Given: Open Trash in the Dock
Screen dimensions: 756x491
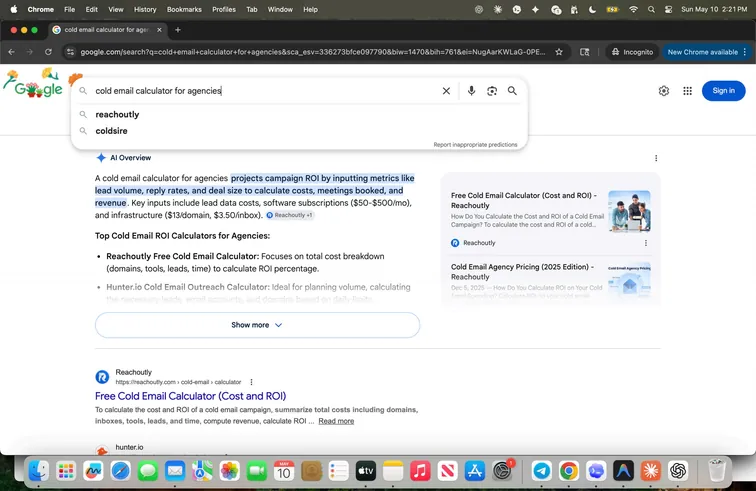Looking at the screenshot, I should point(717,471).
